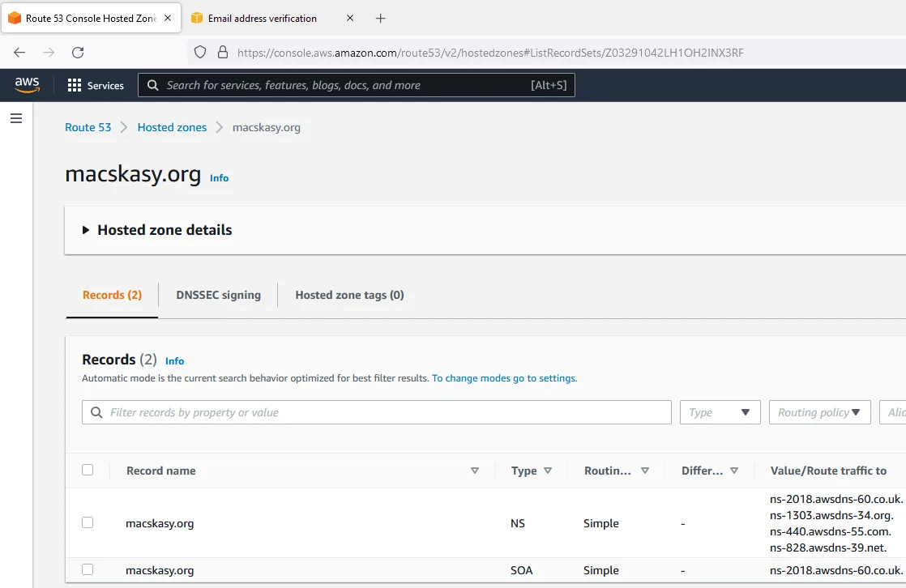The height and width of the screenshot is (588, 906).
Task: Sort by Record name column arrow
Action: [474, 471]
